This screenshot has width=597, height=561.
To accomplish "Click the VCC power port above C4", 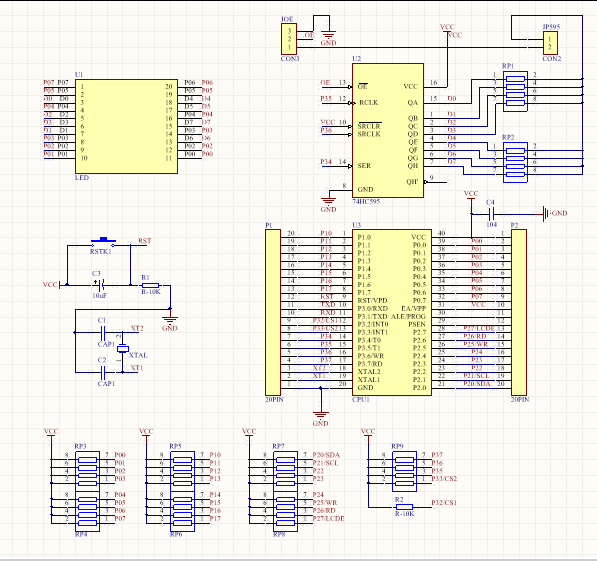I will point(471,197).
